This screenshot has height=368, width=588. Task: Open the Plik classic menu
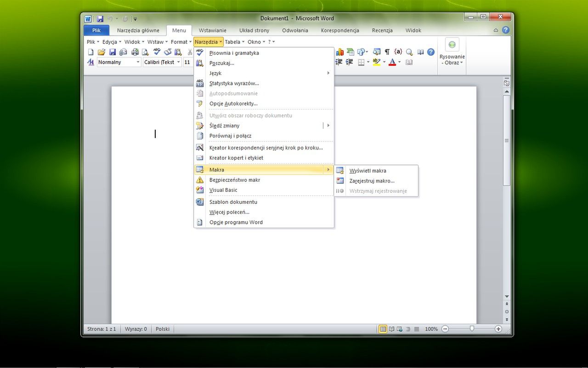point(93,42)
